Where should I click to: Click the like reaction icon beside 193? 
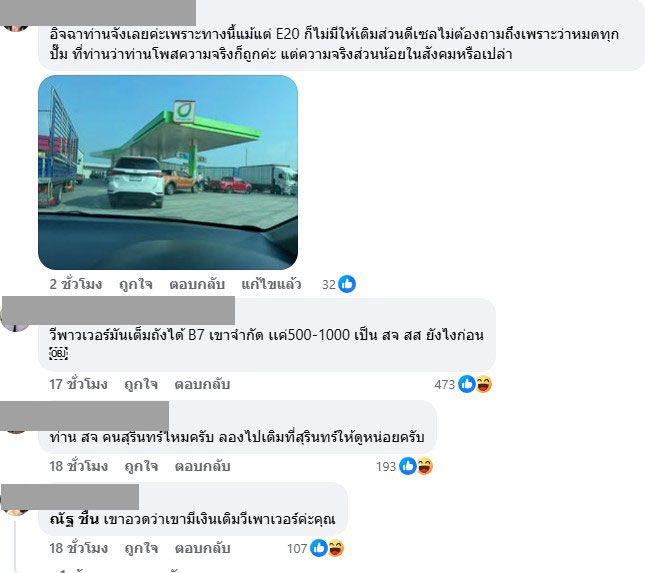(x=408, y=466)
